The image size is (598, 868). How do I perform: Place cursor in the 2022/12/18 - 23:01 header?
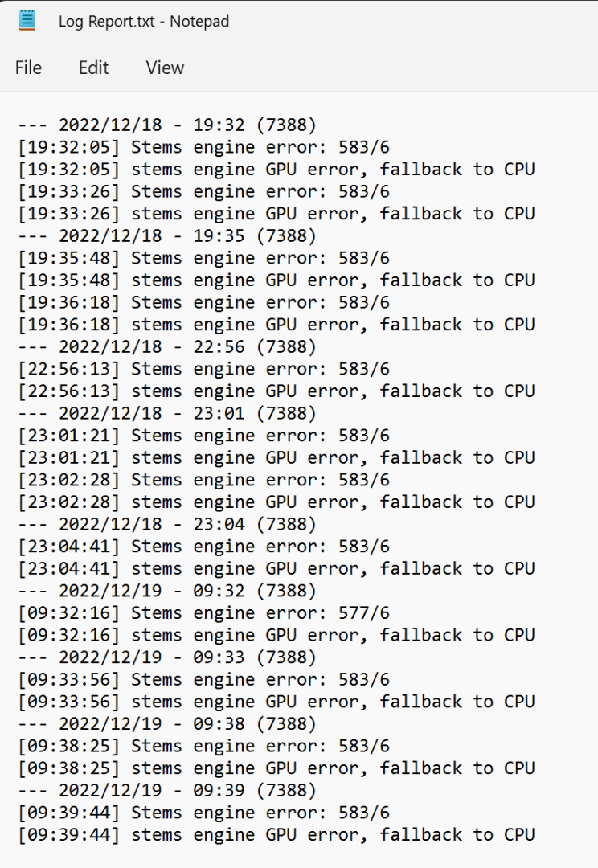tap(167, 413)
